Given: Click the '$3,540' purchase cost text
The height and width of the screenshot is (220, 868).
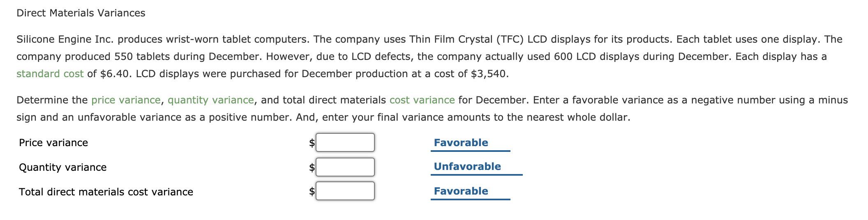Looking at the screenshot, I should pos(488,74).
